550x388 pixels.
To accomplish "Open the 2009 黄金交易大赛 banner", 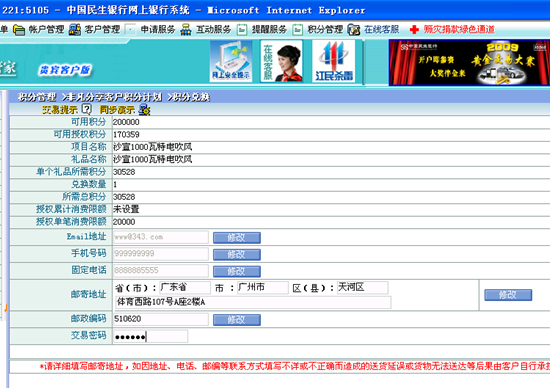I will click(469, 62).
